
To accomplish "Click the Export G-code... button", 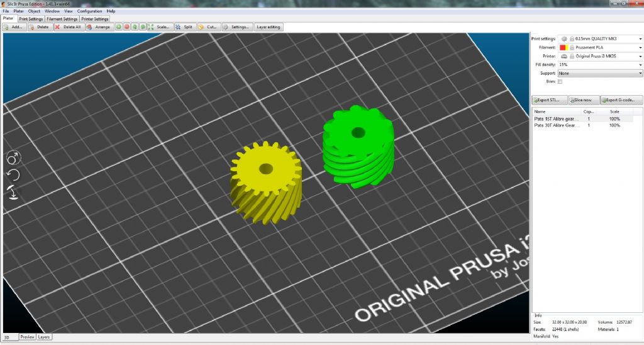I will [621, 100].
